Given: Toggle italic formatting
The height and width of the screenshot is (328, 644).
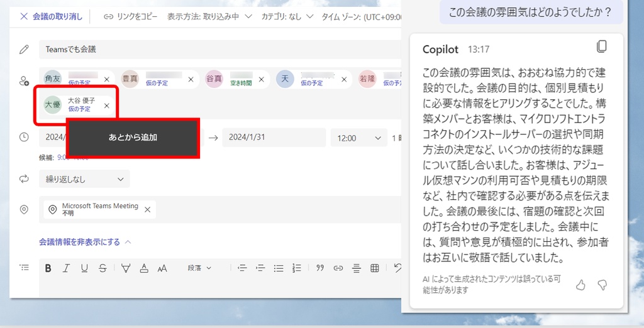Looking at the screenshot, I should (66, 268).
